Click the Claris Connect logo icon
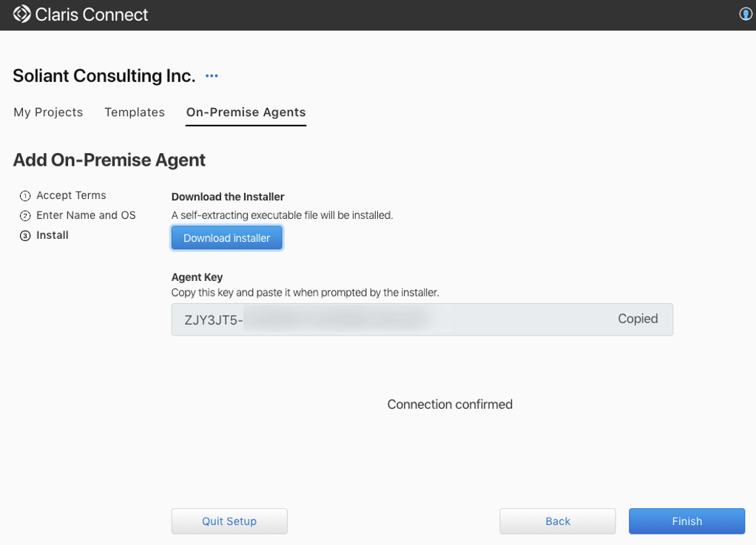The image size is (756, 545). [21, 14]
